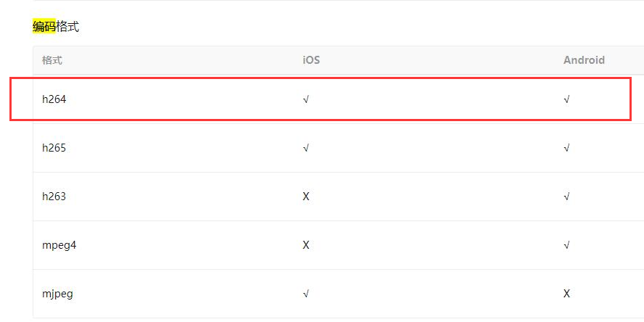
Task: Click the highlighted 编码 text
Action: point(44,27)
